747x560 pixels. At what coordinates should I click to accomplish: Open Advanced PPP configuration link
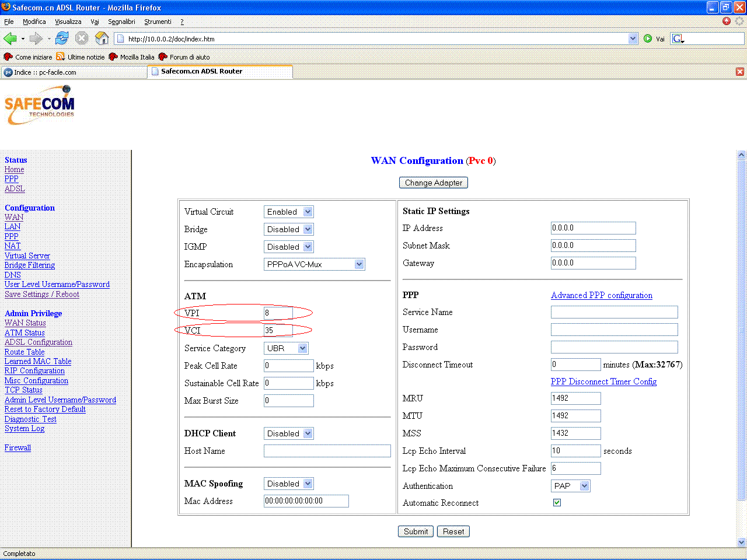[x=601, y=295]
